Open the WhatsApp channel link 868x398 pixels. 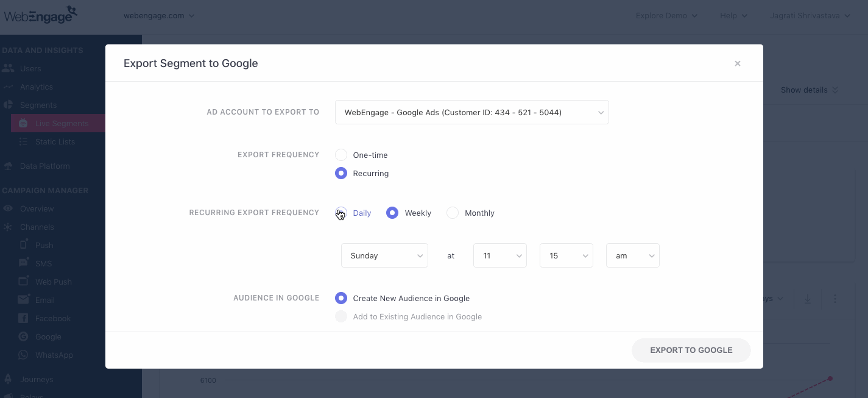pos(54,355)
